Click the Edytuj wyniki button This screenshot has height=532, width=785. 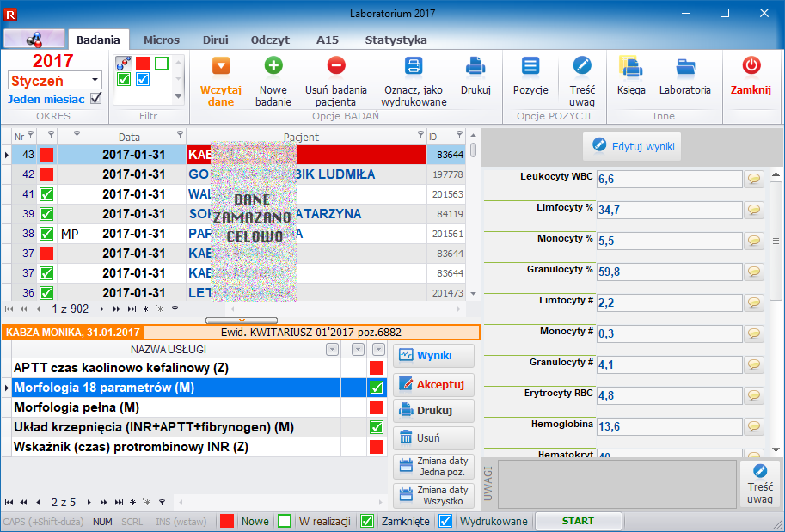pos(633,147)
